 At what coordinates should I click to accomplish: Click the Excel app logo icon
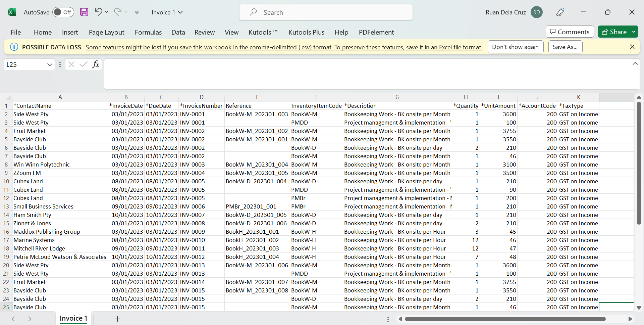12,12
